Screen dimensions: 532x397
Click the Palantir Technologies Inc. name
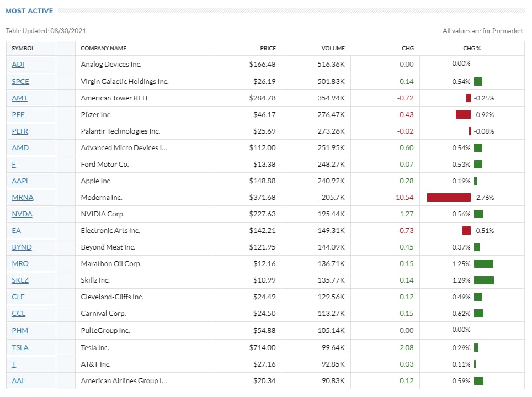pos(120,131)
